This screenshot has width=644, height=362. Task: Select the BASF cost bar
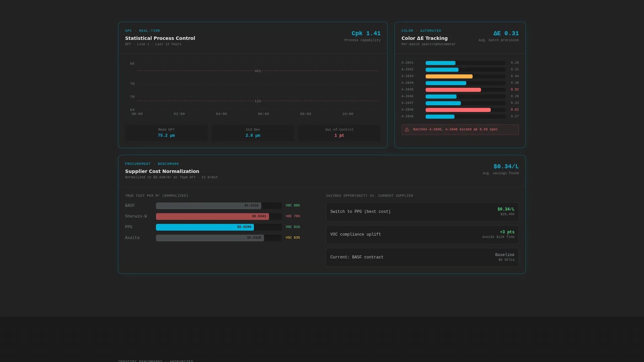coord(209,206)
